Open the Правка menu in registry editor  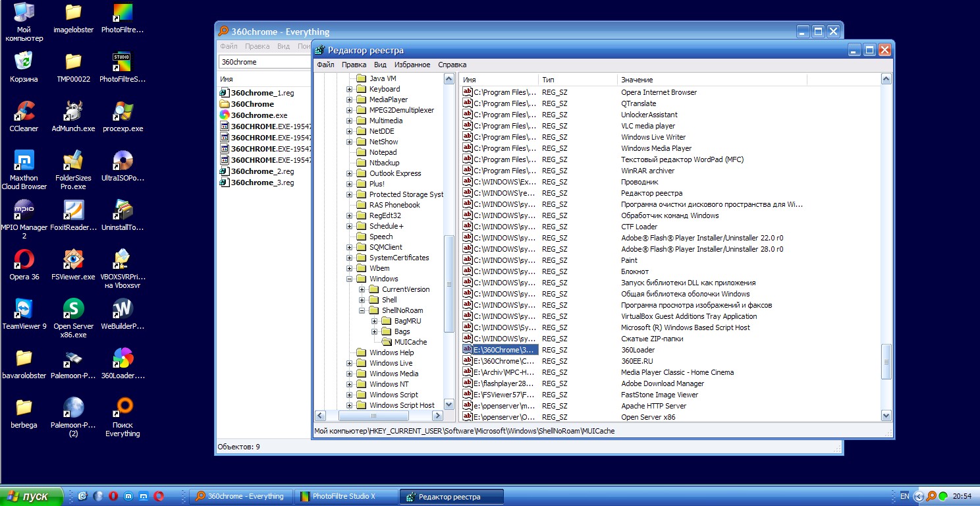point(354,65)
